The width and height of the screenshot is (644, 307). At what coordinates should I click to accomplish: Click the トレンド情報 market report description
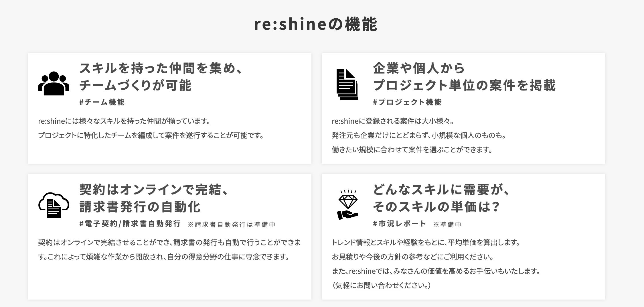pyautogui.click(x=436, y=264)
